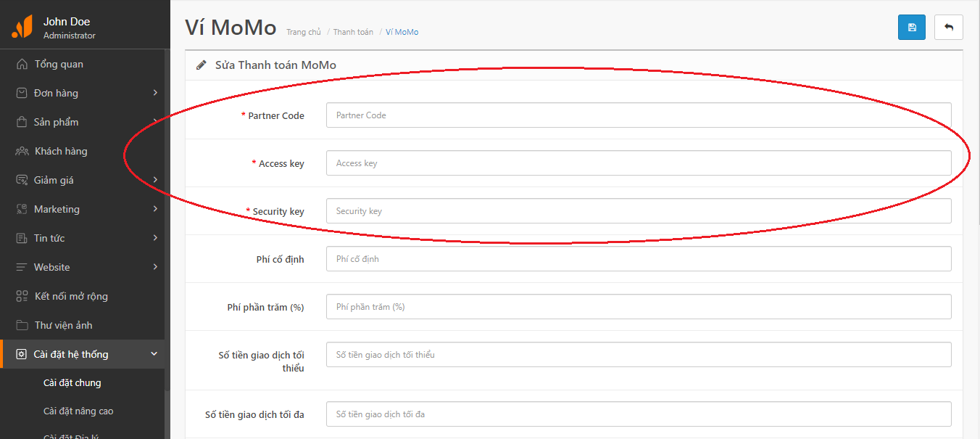Open the Cài đặt nâng cao submenu item
This screenshot has width=980, height=439.
click(78, 411)
